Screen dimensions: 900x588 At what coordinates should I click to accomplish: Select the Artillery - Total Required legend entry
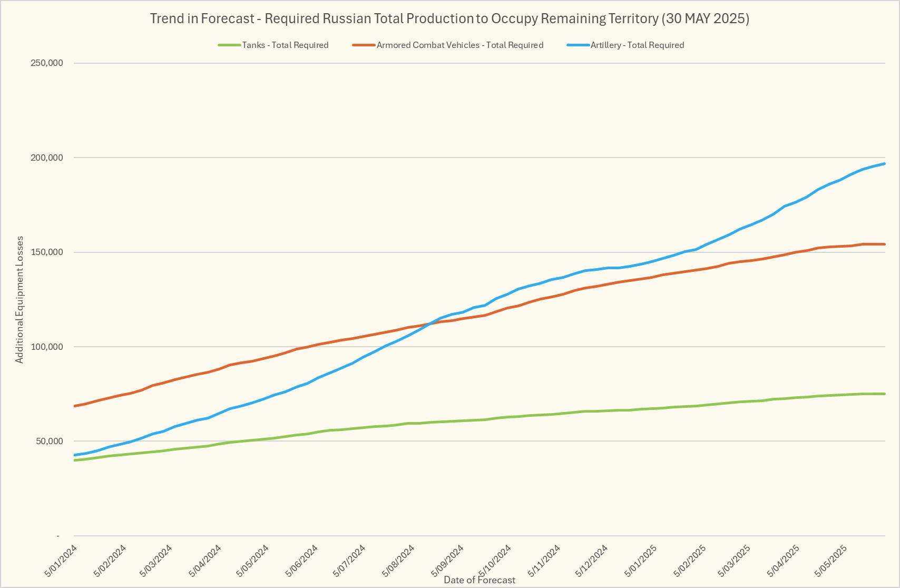[637, 45]
